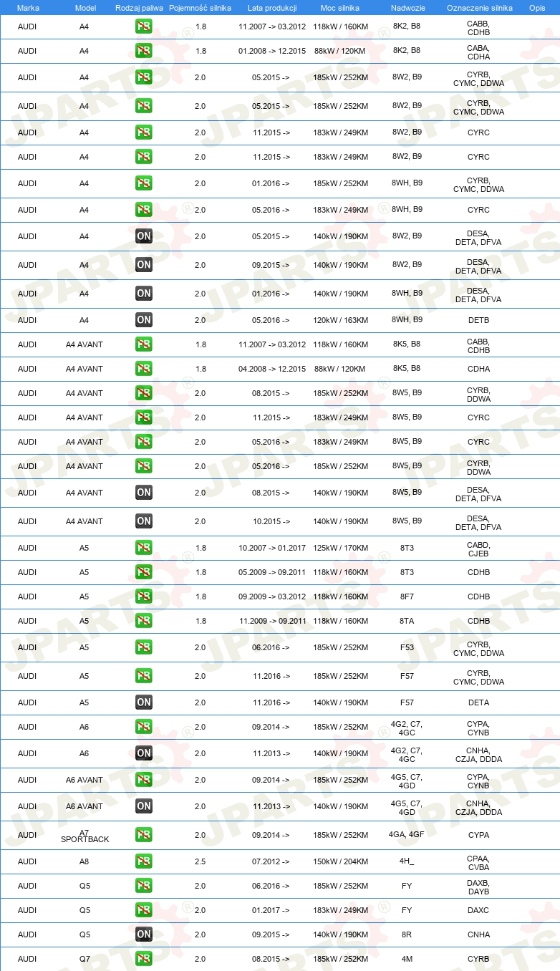Click ON diesel icon in A4 09.2015 row
560x971 pixels.
click(x=144, y=265)
